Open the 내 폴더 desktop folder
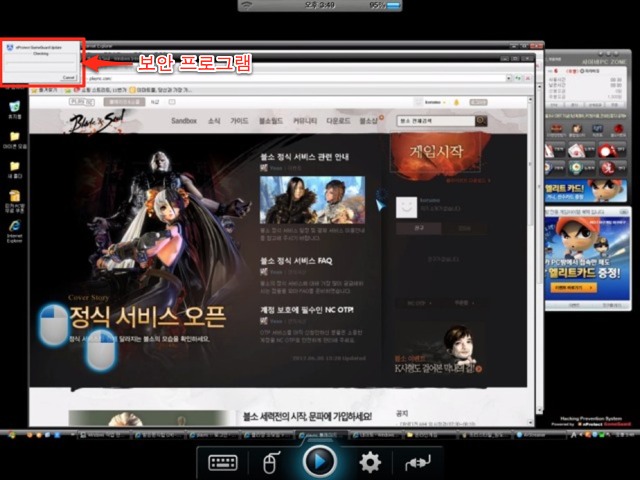The width and height of the screenshot is (640, 480). coord(14,170)
